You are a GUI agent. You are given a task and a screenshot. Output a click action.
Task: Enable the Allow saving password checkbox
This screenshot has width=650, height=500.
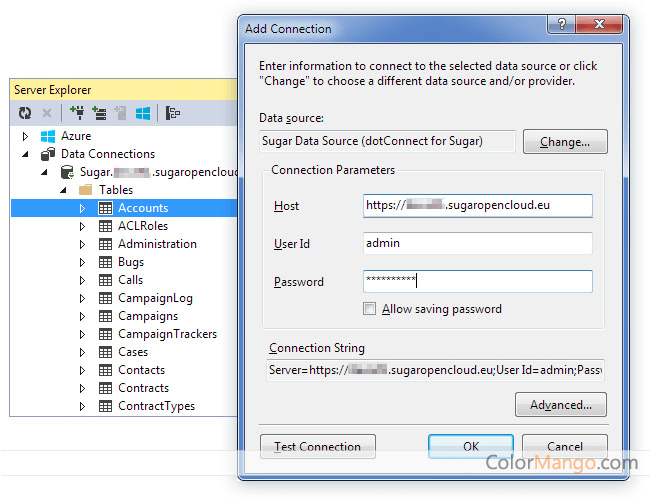point(370,309)
